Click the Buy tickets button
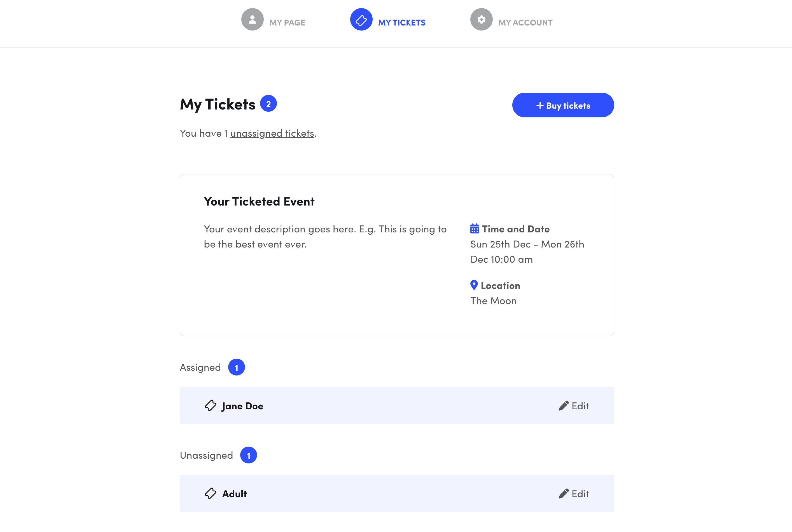The width and height of the screenshot is (792, 532). pos(563,105)
